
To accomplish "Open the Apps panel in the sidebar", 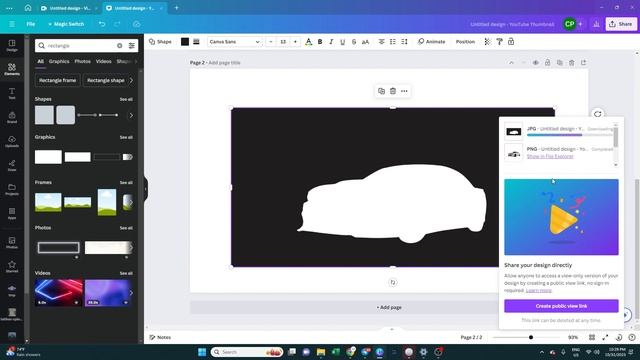I will (12, 213).
